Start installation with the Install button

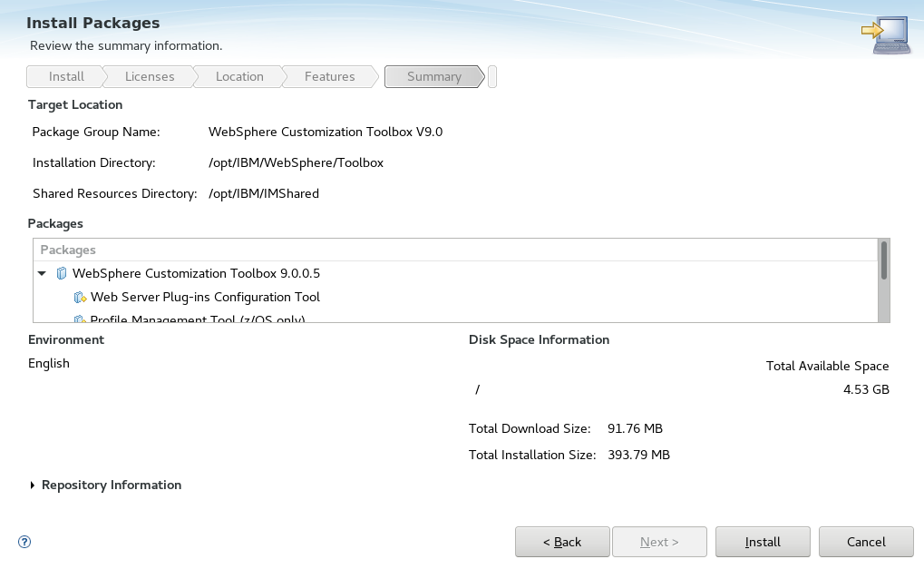click(x=763, y=542)
